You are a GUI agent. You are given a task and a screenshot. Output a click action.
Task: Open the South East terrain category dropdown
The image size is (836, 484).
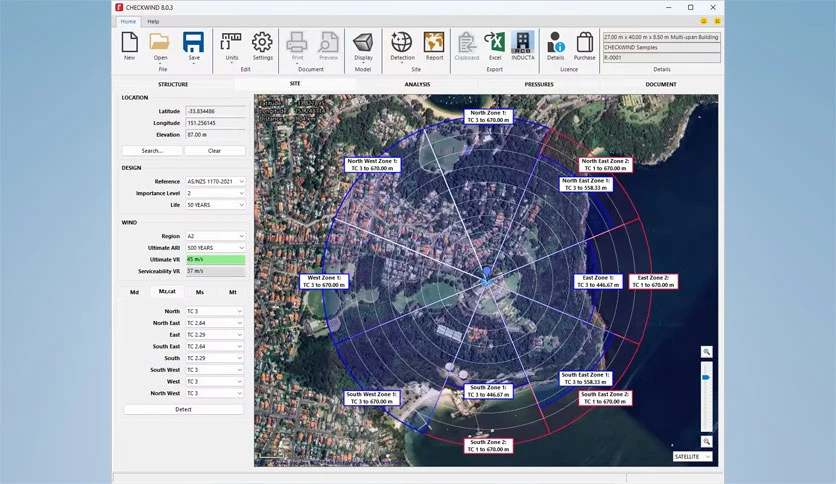(x=214, y=346)
